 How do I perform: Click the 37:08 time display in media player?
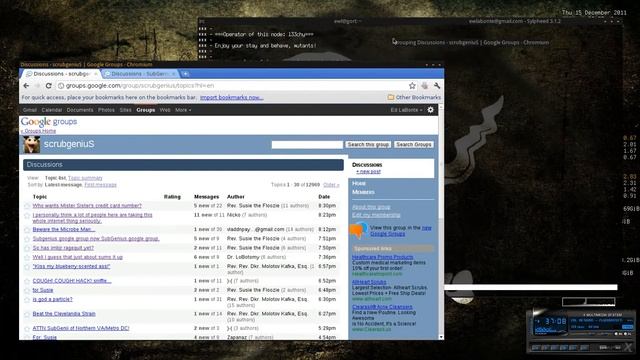[x=556, y=322]
